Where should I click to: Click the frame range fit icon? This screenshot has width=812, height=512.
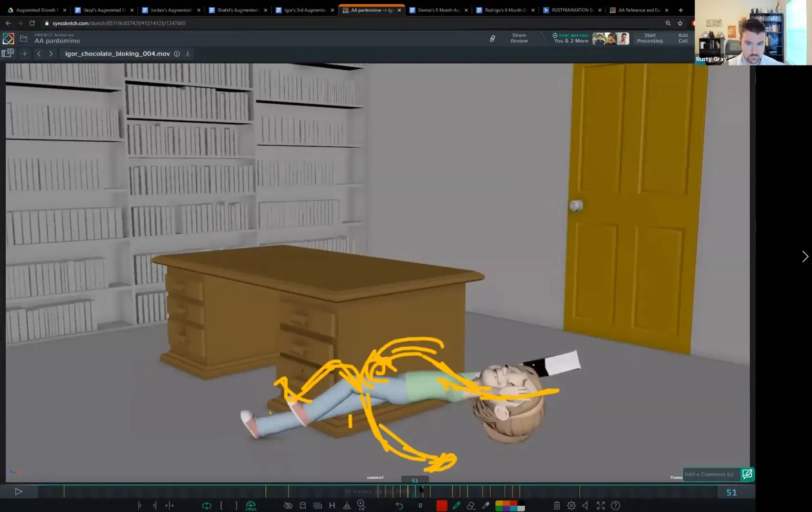170,505
